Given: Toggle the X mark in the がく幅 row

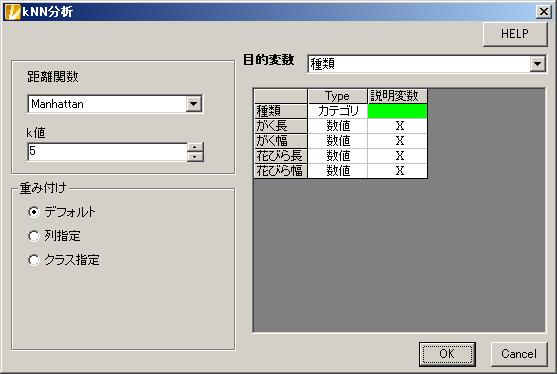Looking at the screenshot, I should [397, 141].
